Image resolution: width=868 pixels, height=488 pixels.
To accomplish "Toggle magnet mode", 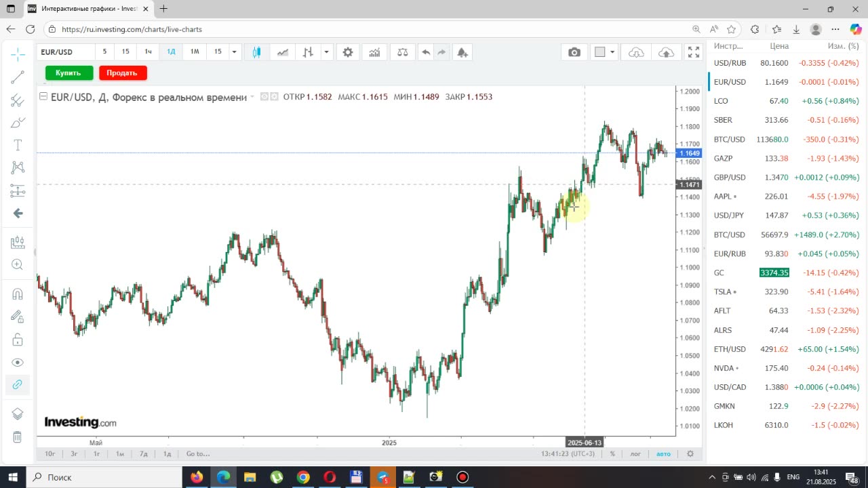I will [18, 293].
